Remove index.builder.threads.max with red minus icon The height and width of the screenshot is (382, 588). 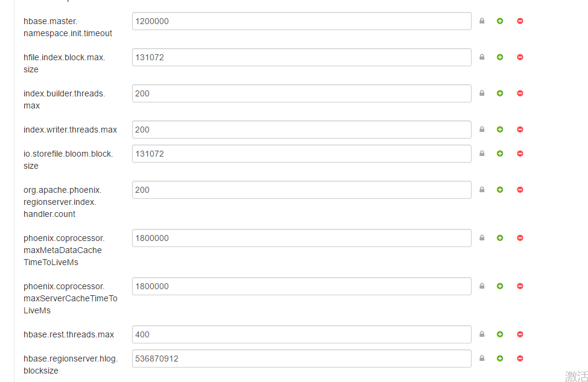click(520, 93)
